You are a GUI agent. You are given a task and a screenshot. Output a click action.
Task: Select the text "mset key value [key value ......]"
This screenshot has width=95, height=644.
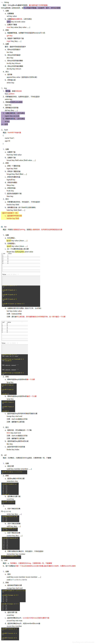click(x=18, y=27)
